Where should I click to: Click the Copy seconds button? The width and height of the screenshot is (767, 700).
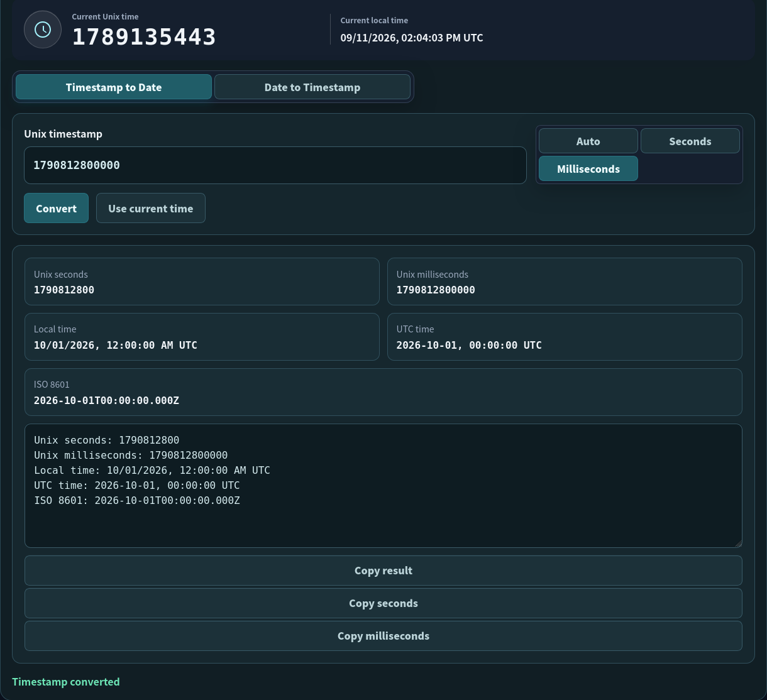[383, 603]
